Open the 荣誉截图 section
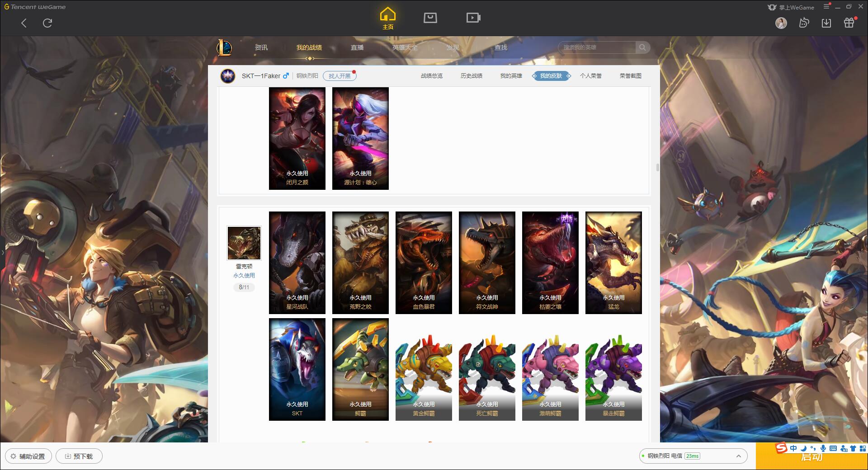Viewport: 868px width, 470px height. pyautogui.click(x=631, y=76)
